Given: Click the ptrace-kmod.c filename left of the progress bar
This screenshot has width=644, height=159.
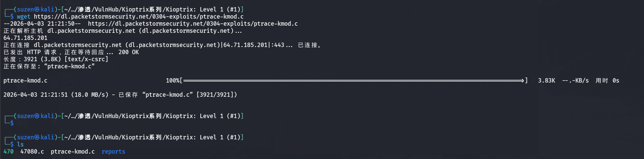Looking at the screenshot, I should (x=25, y=81).
